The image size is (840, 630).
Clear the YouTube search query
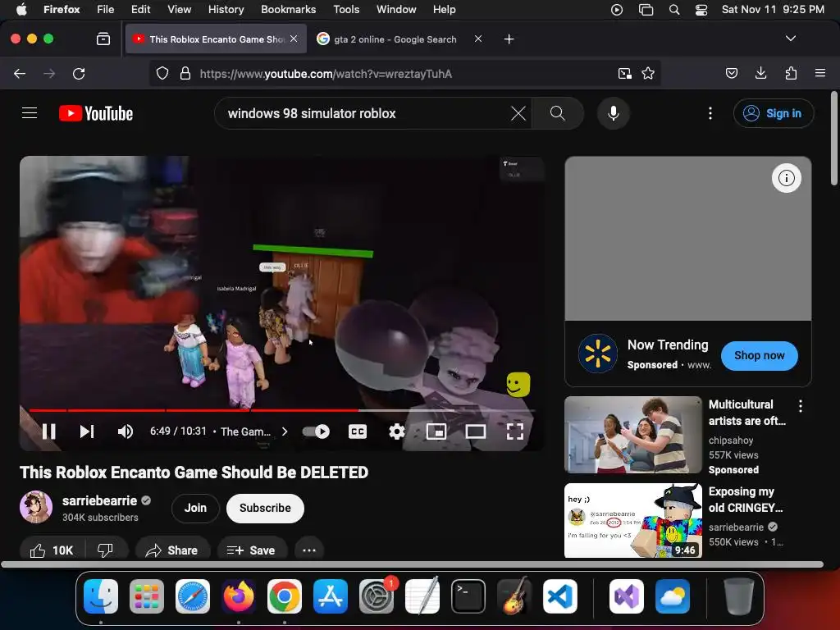tap(518, 113)
